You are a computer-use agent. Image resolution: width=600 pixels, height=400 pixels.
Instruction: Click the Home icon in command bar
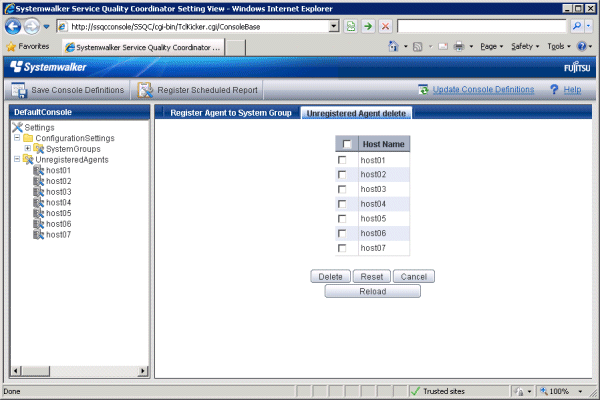pyautogui.click(x=393, y=46)
